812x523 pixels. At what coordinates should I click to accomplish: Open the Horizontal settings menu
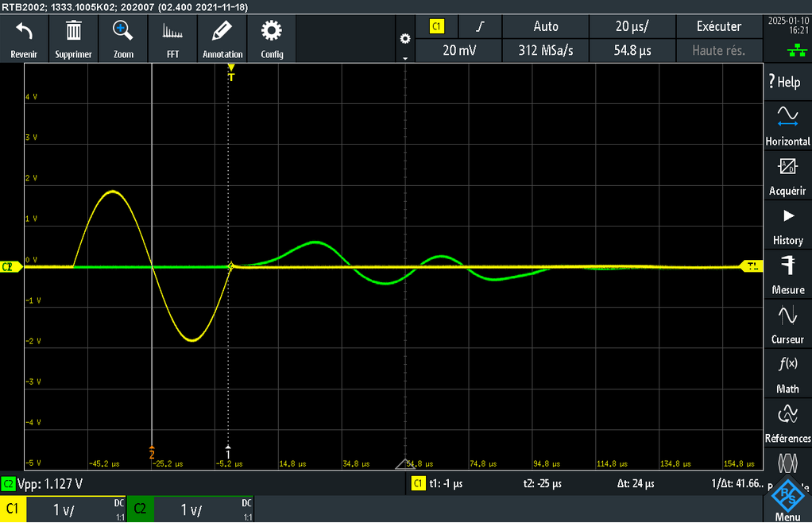point(787,125)
